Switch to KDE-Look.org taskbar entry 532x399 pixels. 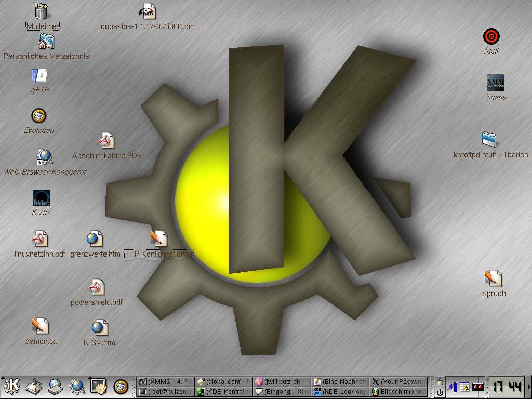(340, 392)
